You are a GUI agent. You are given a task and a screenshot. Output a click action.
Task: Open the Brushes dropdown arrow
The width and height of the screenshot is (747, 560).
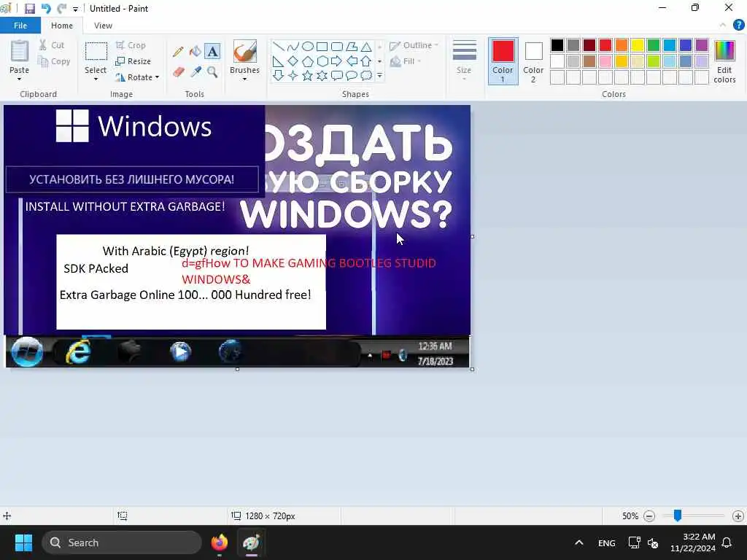(x=245, y=79)
